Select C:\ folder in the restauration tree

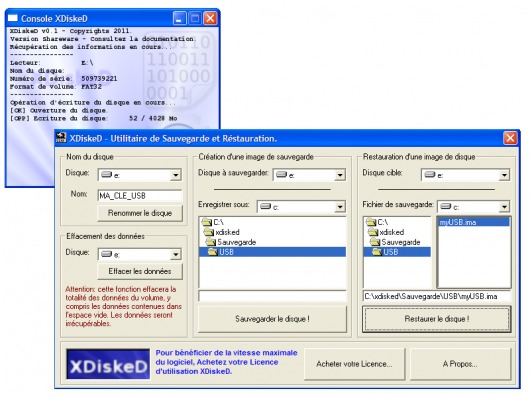377,222
